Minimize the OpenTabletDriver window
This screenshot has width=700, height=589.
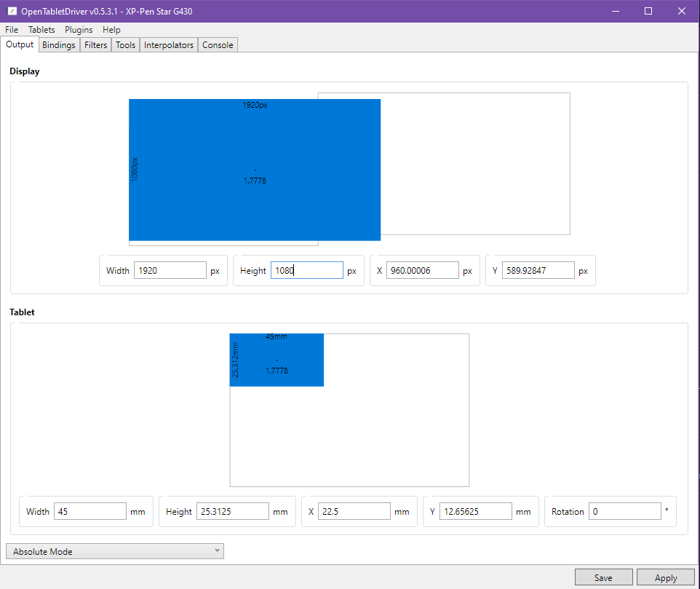tap(616, 11)
